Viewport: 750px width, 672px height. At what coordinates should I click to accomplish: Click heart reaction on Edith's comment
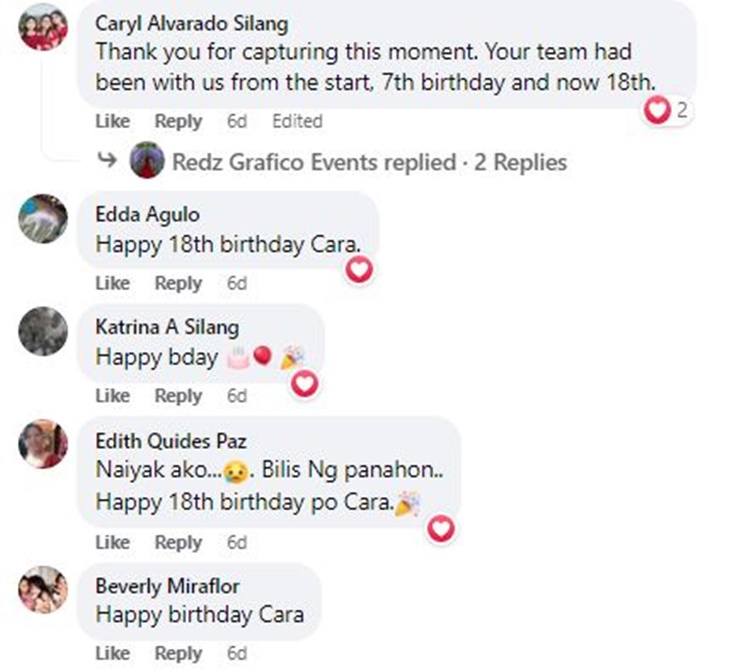[x=440, y=528]
